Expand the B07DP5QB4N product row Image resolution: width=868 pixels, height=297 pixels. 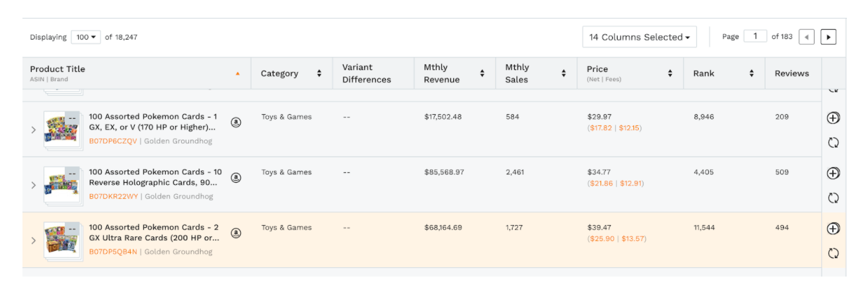[x=33, y=240]
